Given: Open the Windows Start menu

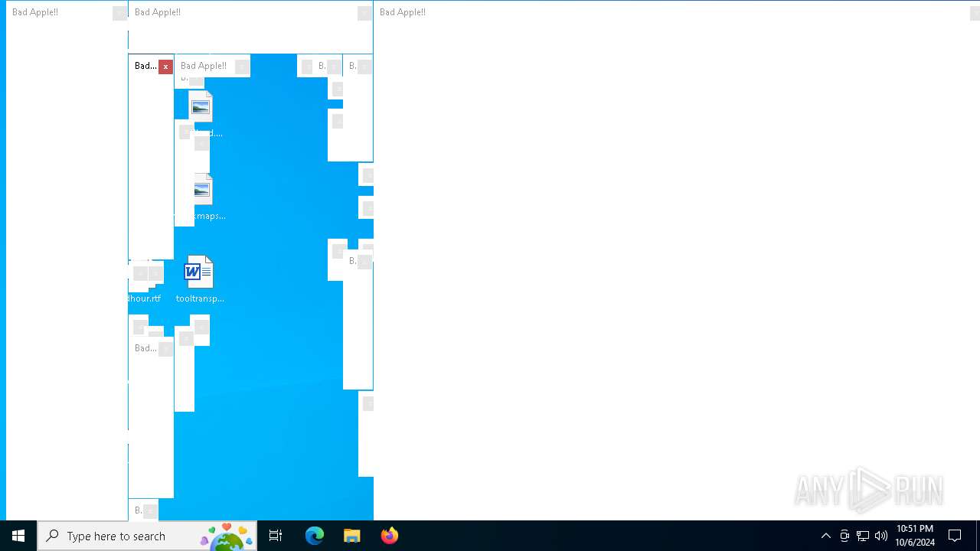Looking at the screenshot, I should (18, 536).
